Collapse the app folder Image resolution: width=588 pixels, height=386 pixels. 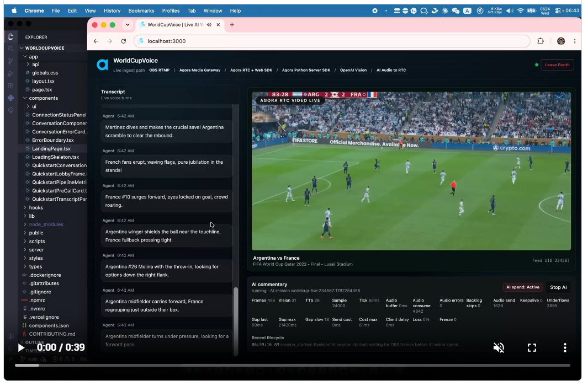(x=33, y=57)
